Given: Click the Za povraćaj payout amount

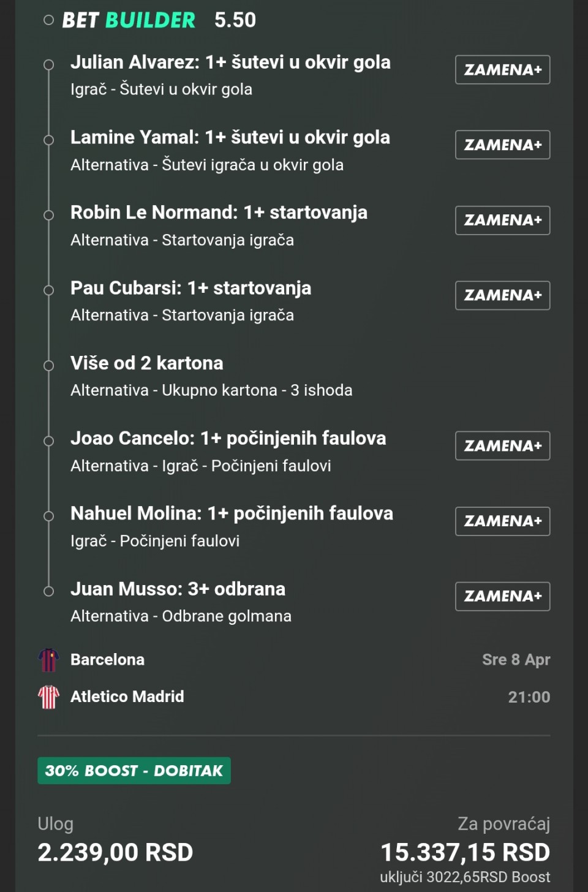Looking at the screenshot, I should click(465, 852).
